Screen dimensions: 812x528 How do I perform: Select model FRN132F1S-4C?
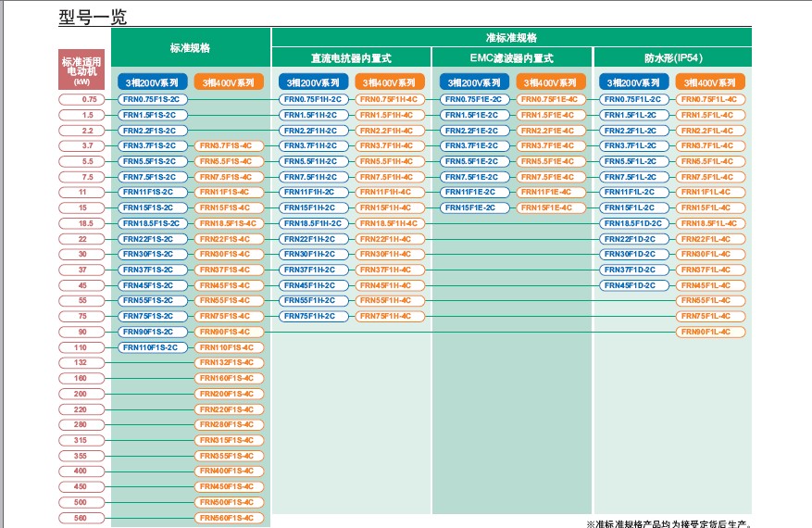[229, 363]
